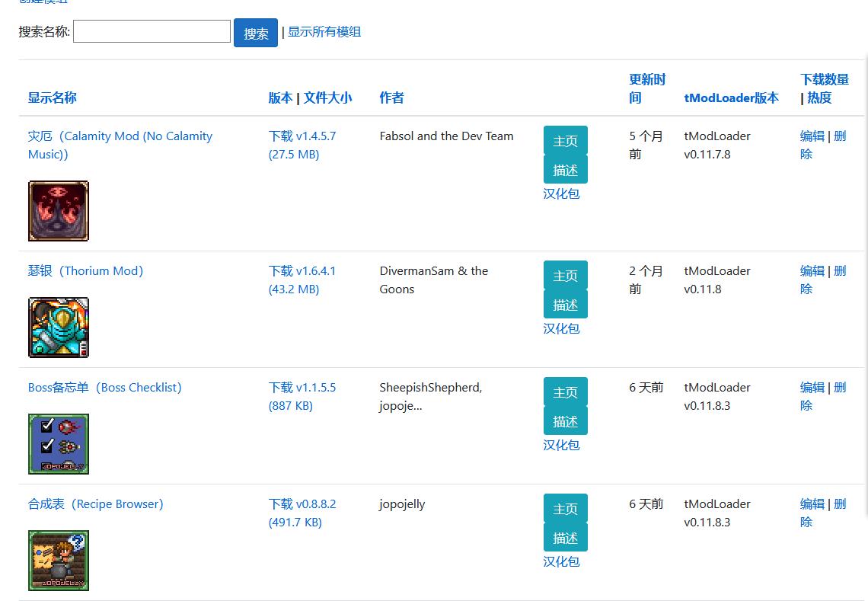Click the Boss Checklist icon thumbnail
This screenshot has height=601, width=868.
pos(59,444)
